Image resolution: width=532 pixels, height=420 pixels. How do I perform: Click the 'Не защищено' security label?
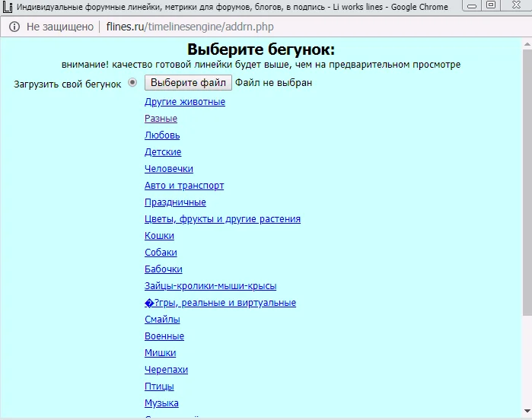(x=60, y=27)
